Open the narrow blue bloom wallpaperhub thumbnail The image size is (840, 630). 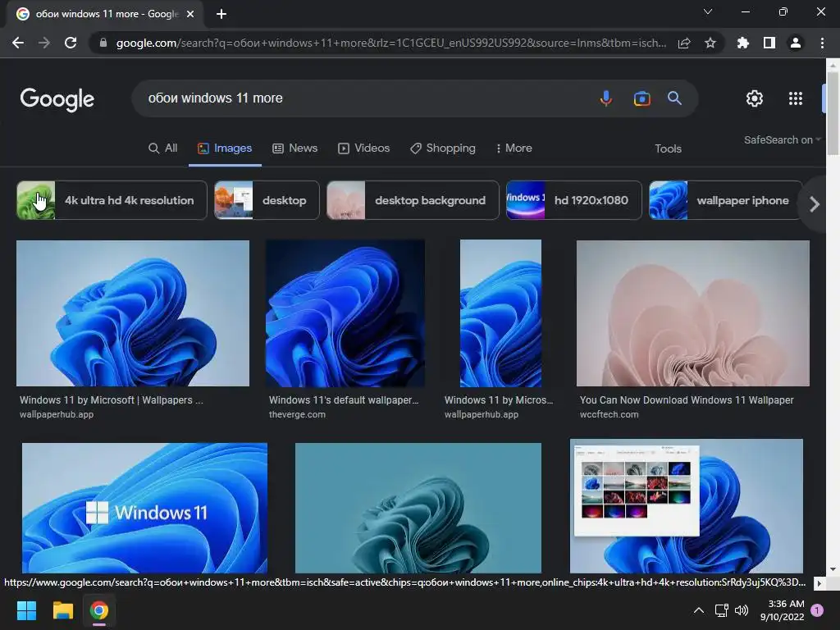coord(500,313)
